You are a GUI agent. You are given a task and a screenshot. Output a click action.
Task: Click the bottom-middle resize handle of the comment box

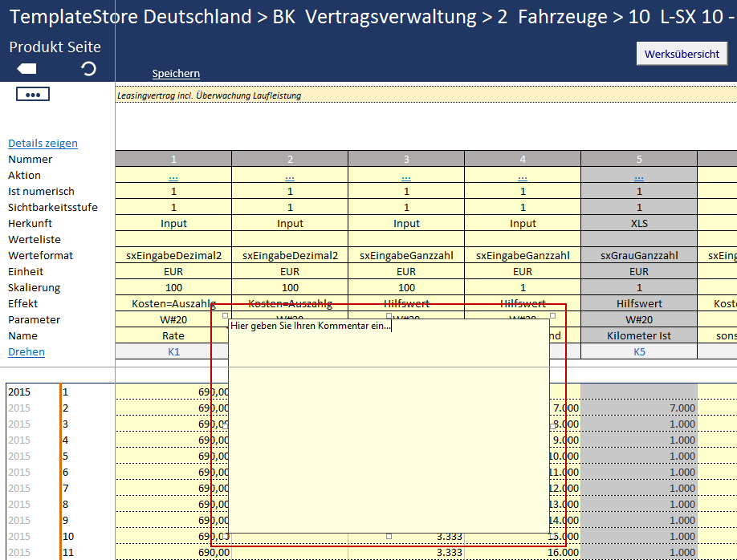(389, 535)
